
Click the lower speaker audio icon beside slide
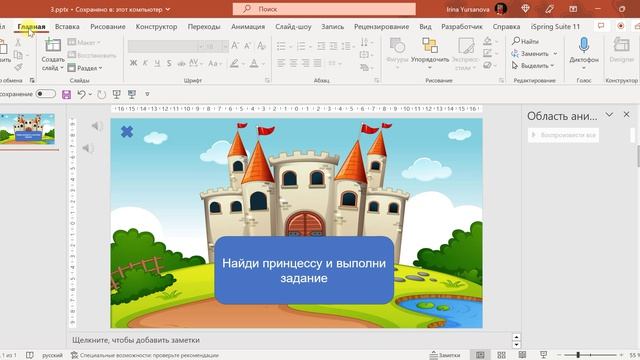[88, 148]
